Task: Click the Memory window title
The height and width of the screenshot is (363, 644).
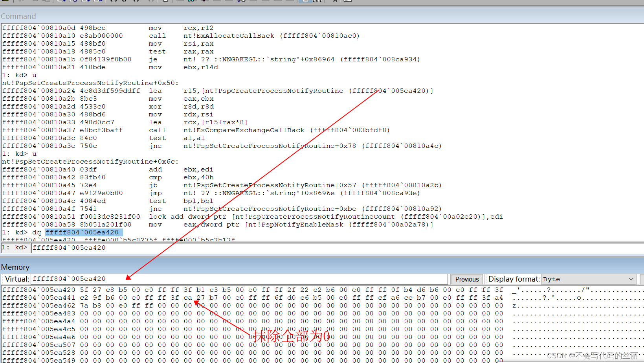Action: tap(15, 267)
